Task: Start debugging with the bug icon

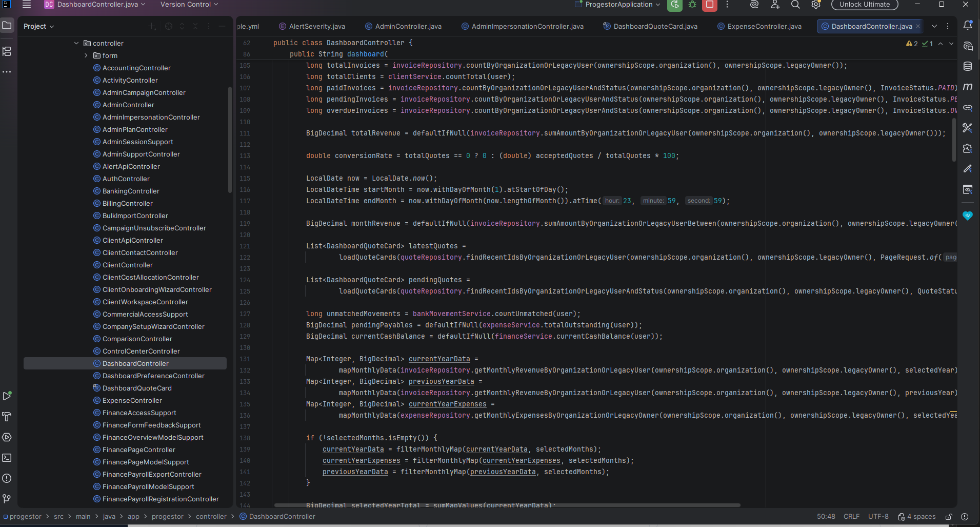Action: 692,5
